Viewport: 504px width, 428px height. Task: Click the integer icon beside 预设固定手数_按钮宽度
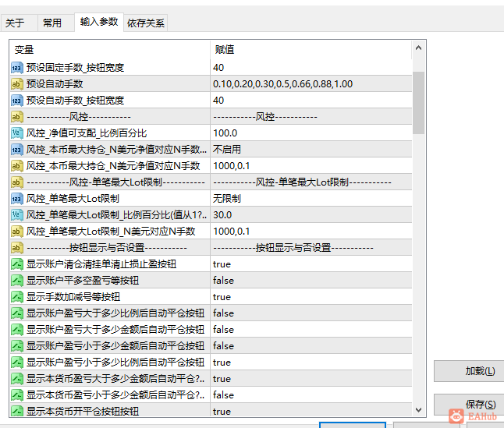[16, 68]
